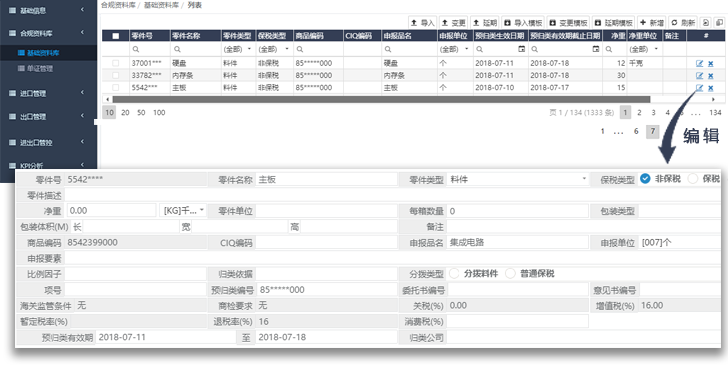The image size is (728, 368).
Task: Click the export file icon beside 刷新
Action: pyautogui.click(x=705, y=22)
